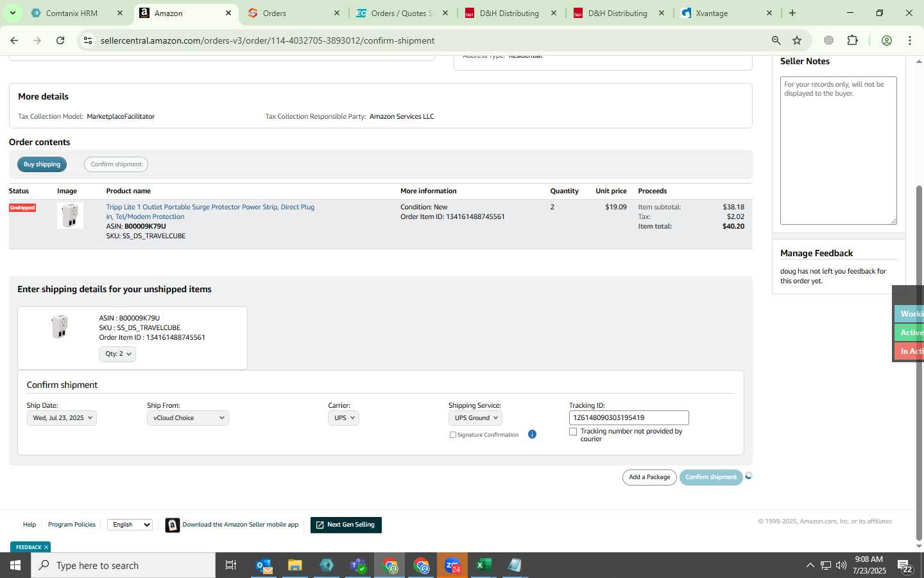
Task: Click the Windows taskbar search box
Action: pos(123,565)
